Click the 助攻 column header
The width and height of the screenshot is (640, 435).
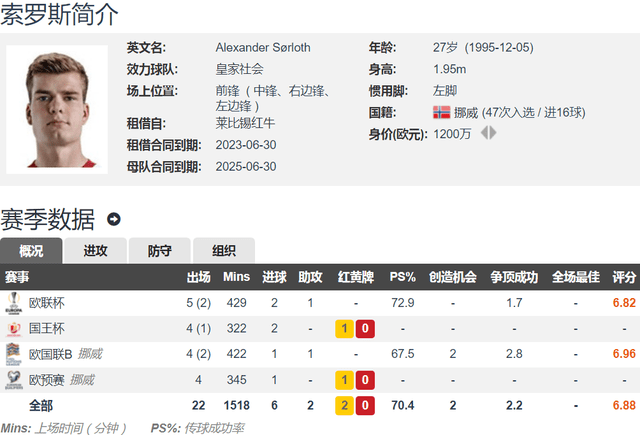click(310, 277)
